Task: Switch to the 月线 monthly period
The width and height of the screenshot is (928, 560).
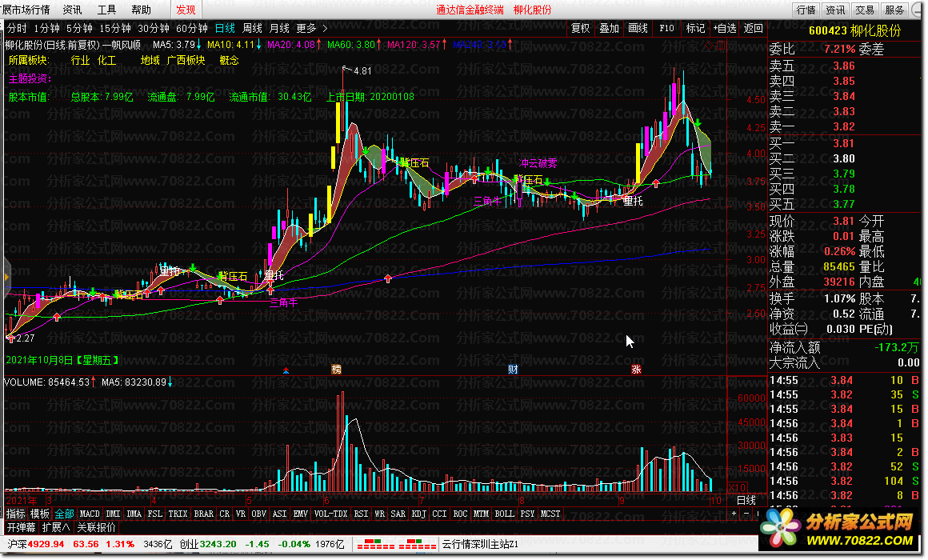Action: [279, 28]
